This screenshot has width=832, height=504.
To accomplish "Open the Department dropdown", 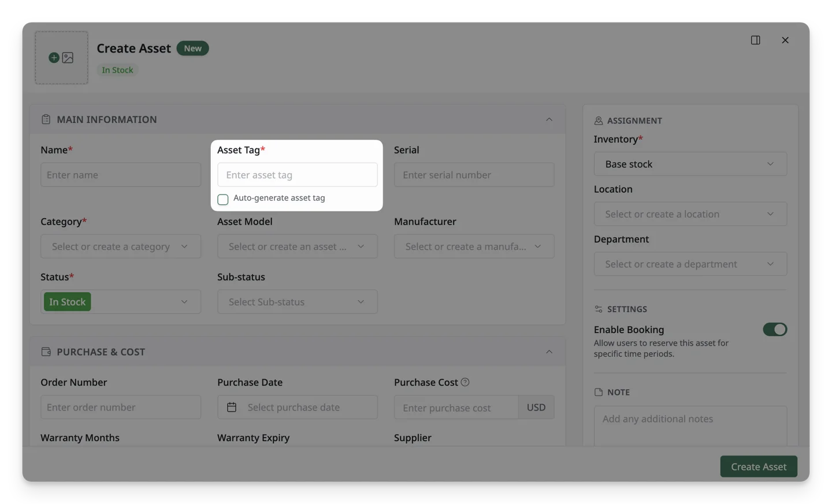I will click(690, 264).
